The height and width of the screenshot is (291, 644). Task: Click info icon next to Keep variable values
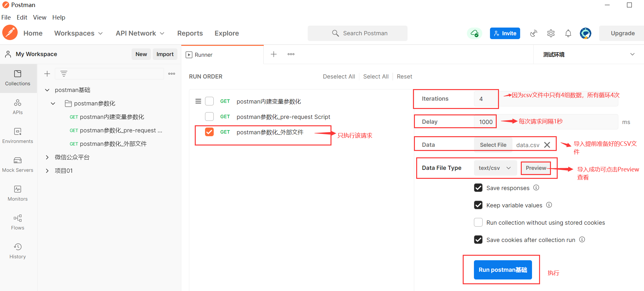(549, 205)
